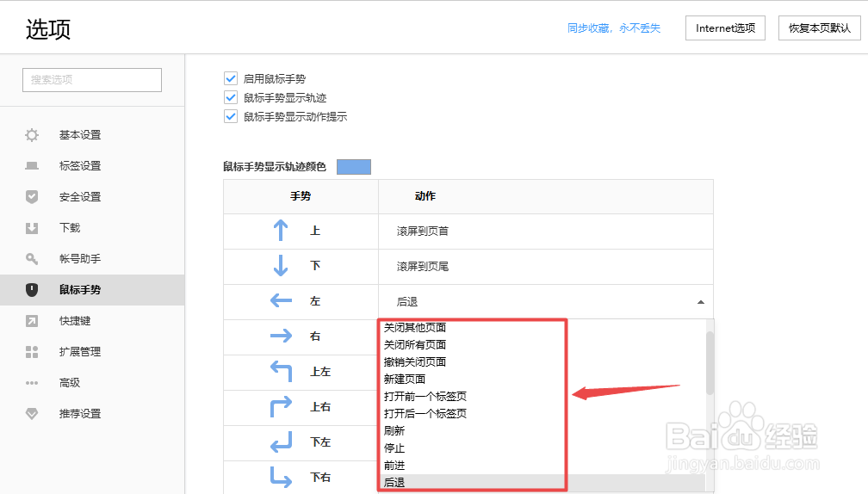
Task: Click the gear icon for 基本设置
Action: point(32,135)
